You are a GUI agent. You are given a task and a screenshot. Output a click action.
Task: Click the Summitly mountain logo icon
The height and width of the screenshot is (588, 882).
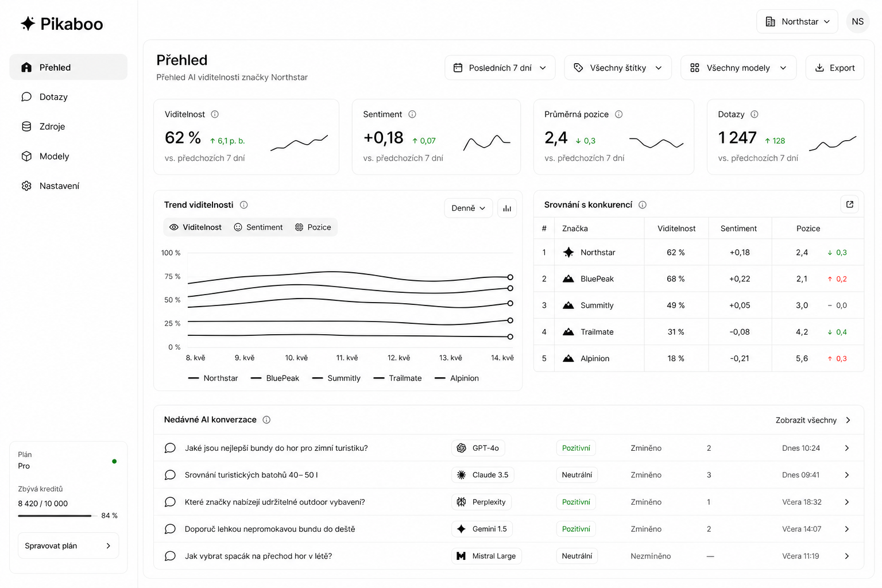pyautogui.click(x=568, y=305)
